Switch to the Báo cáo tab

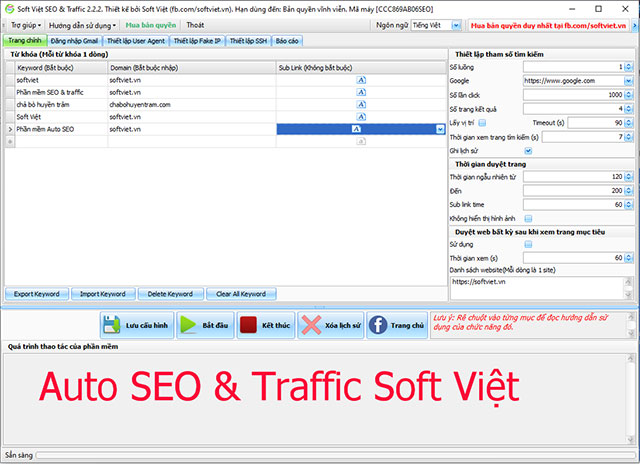pyautogui.click(x=287, y=41)
